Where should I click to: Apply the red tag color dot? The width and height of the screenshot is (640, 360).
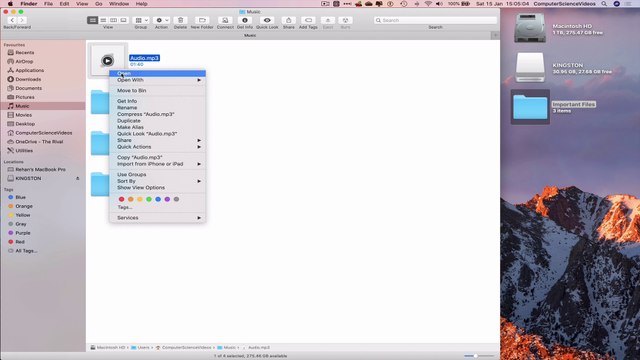(122, 199)
